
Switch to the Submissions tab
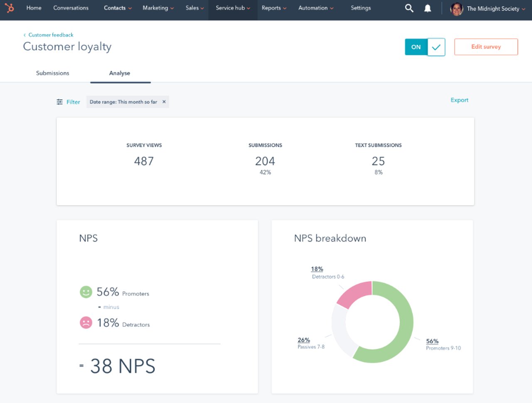(x=52, y=73)
